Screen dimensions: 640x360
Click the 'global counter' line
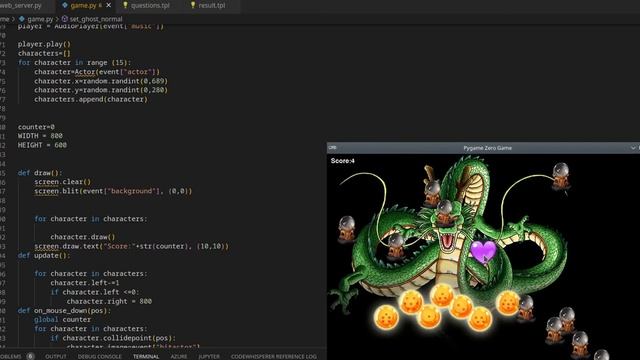click(62, 320)
